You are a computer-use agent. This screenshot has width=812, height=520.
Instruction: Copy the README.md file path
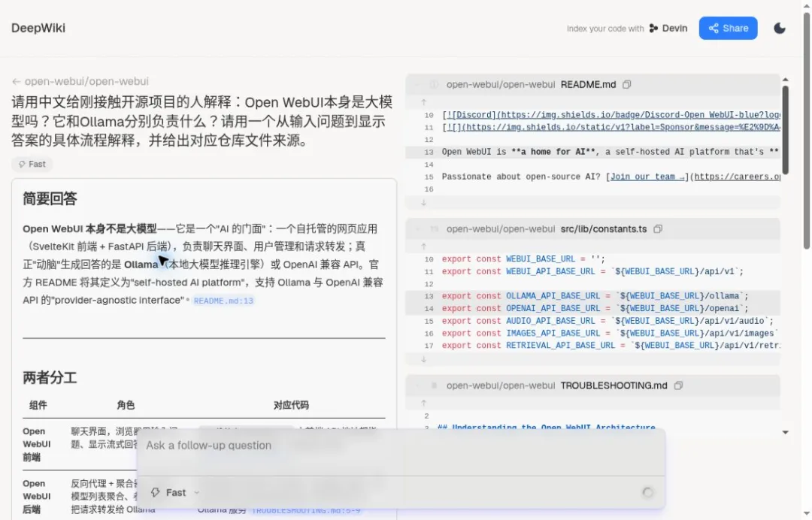tap(626, 84)
